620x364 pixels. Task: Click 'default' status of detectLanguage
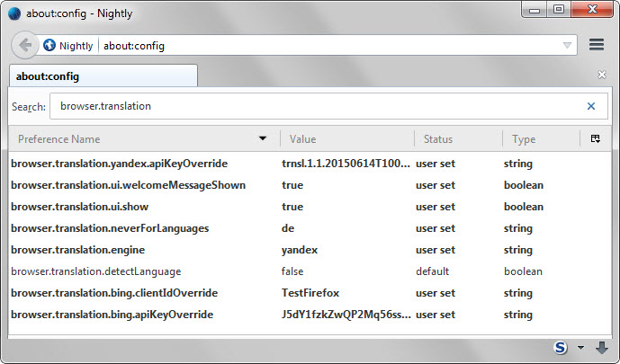[x=432, y=271]
